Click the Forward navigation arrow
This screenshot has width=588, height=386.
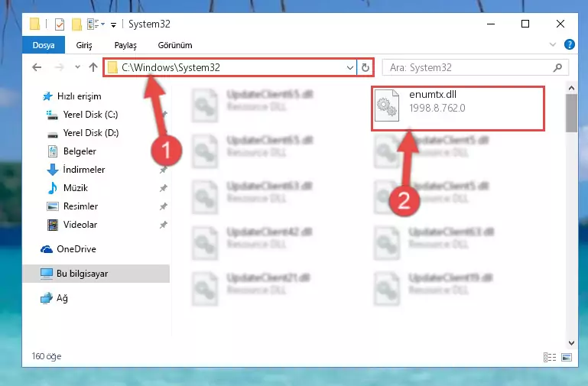click(x=59, y=67)
